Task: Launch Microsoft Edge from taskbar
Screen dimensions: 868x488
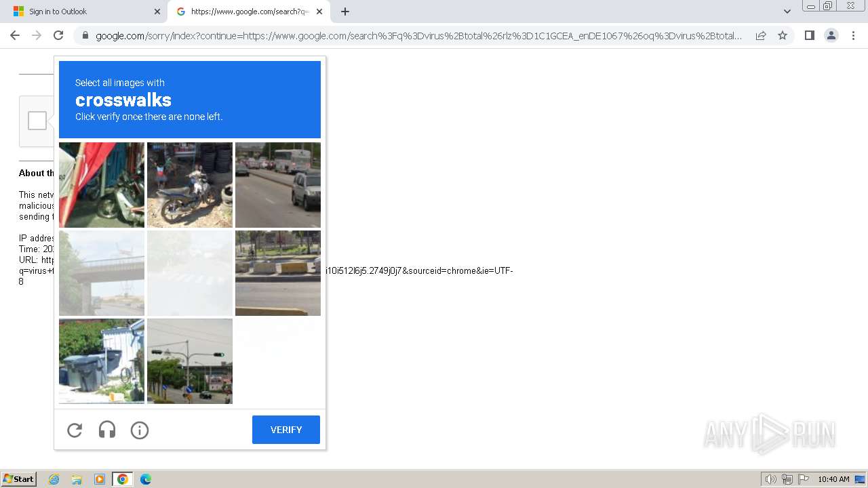Action: point(146,479)
